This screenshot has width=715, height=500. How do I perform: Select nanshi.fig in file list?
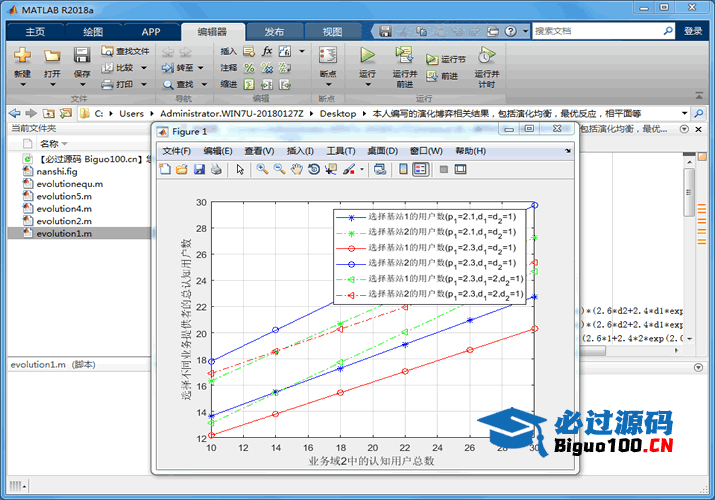pyautogui.click(x=57, y=172)
